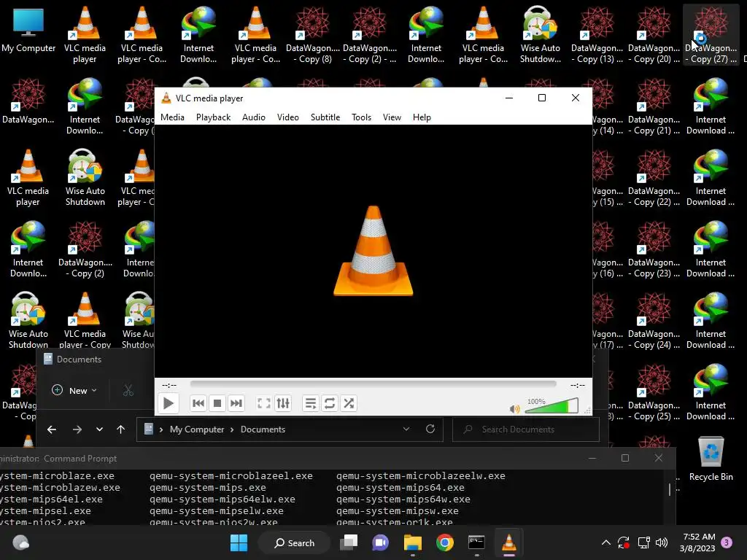747x560 pixels.
Task: Select My Computer desktop icon
Action: click(28, 31)
